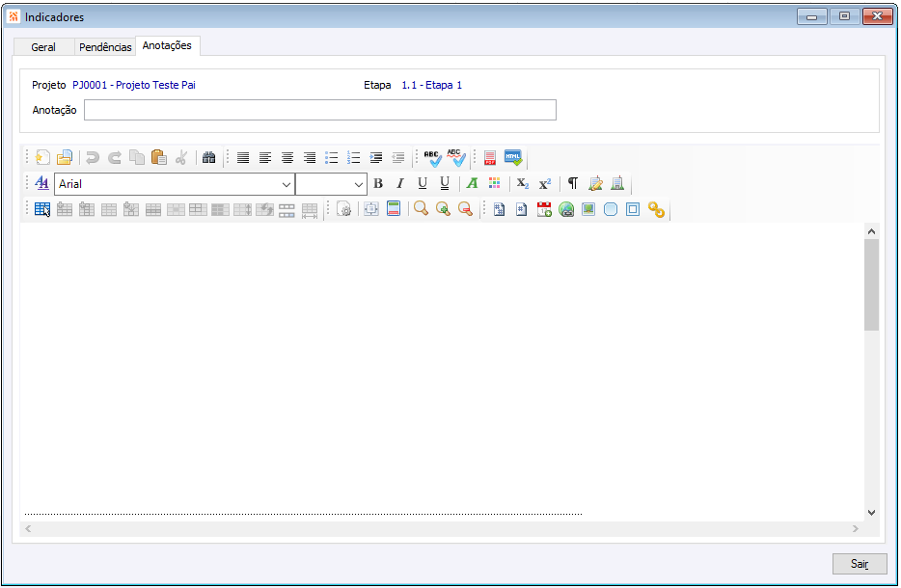Click the copy icon in the toolbar
The height and width of the screenshot is (588, 901).
137,157
